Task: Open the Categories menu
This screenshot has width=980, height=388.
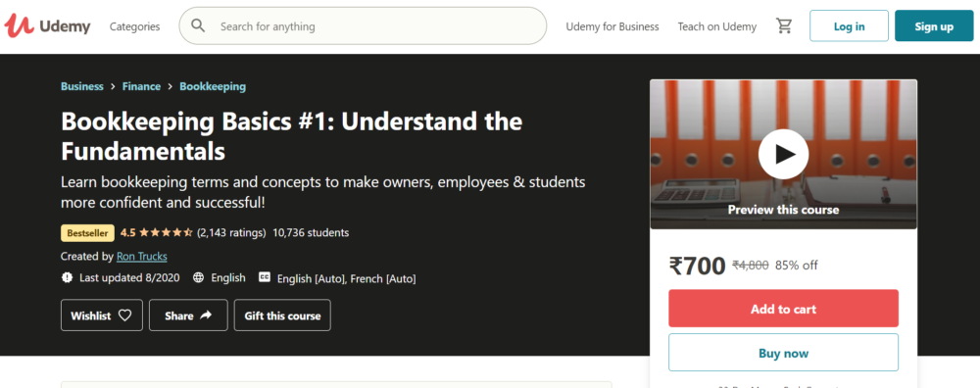Action: pos(134,26)
